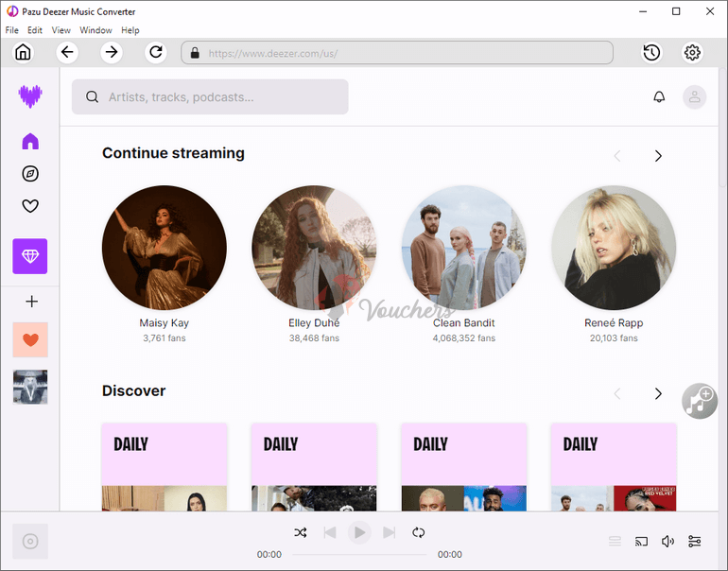Click the Clean Bandit name link
728x571 pixels.
(464, 323)
